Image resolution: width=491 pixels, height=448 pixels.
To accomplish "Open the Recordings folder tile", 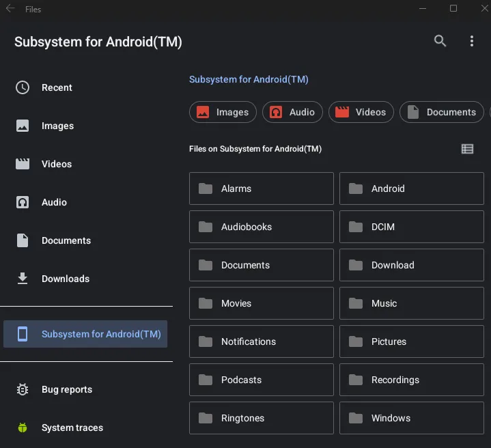I will click(412, 380).
